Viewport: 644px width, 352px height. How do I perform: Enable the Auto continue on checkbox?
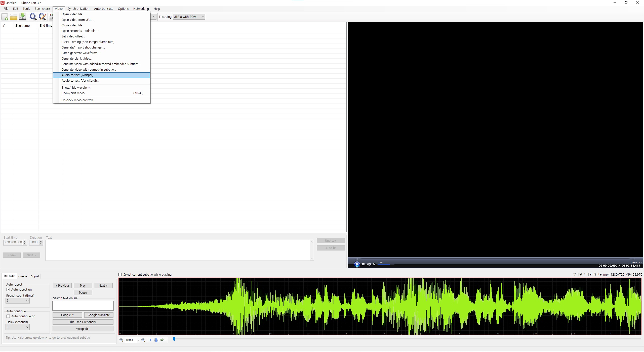(8, 316)
